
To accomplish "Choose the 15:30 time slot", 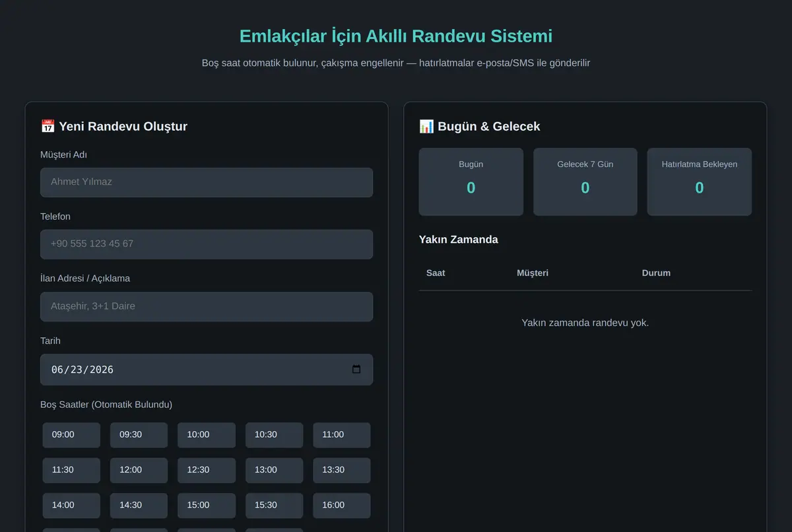I will pos(274,506).
